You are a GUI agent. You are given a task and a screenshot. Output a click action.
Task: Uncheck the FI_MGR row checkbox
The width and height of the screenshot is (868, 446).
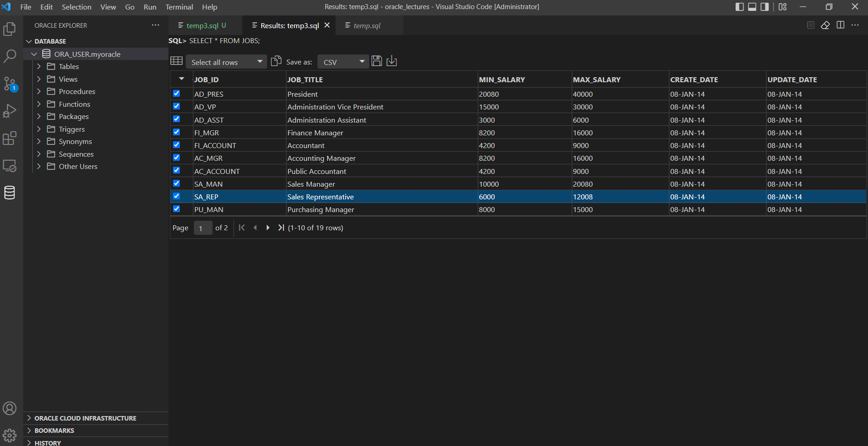(x=177, y=132)
